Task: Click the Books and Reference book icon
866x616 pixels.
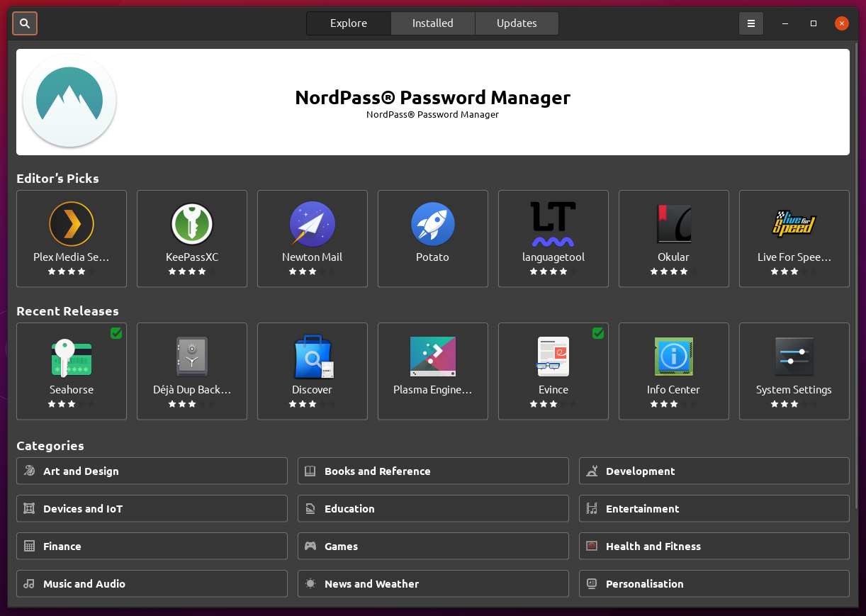Action: (310, 471)
